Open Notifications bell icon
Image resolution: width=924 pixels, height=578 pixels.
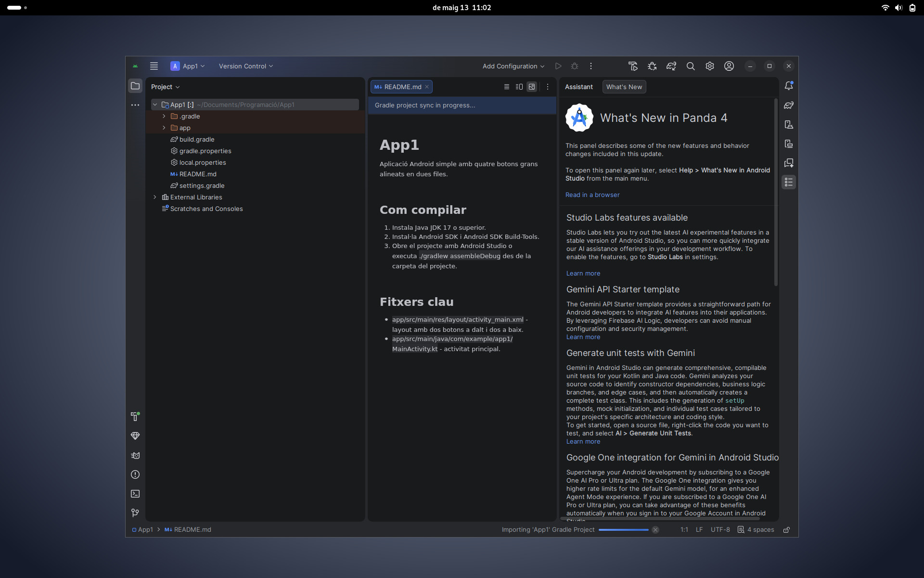point(789,86)
